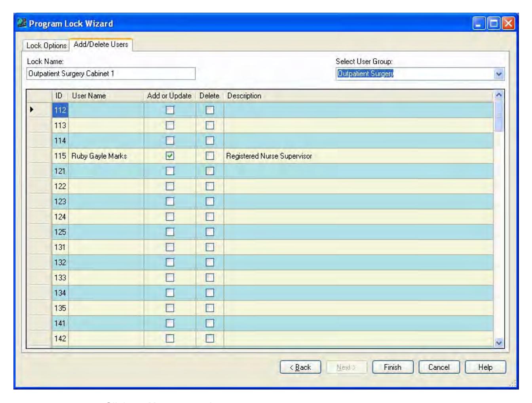Viewport: 532px width, 403px height.
Task: Click the Back button
Action: tap(300, 367)
